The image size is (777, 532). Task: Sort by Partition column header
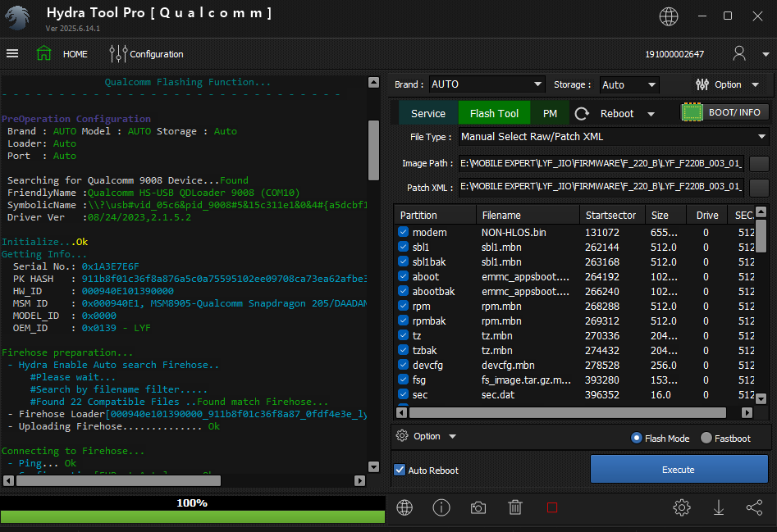pos(436,216)
